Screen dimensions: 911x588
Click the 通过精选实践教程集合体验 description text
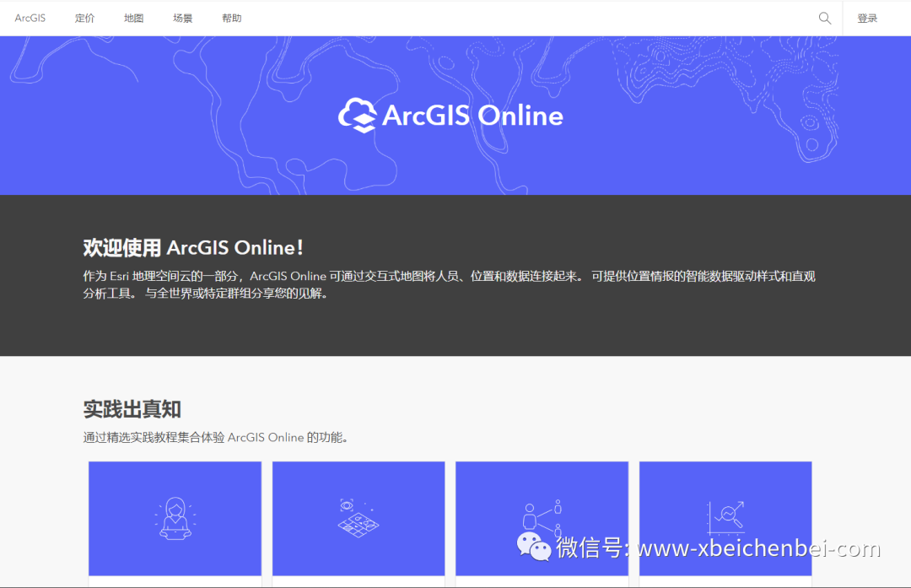(216, 438)
